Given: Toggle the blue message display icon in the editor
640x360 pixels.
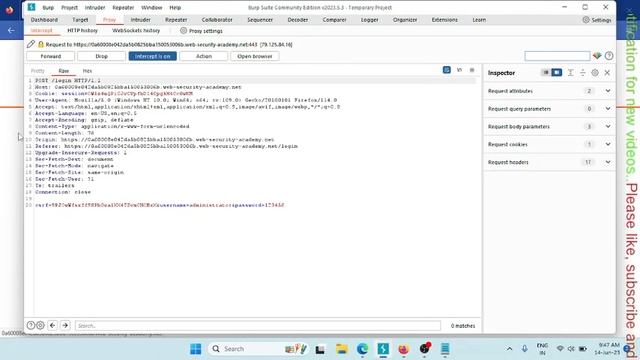Looking at the screenshot, I should click(447, 70).
